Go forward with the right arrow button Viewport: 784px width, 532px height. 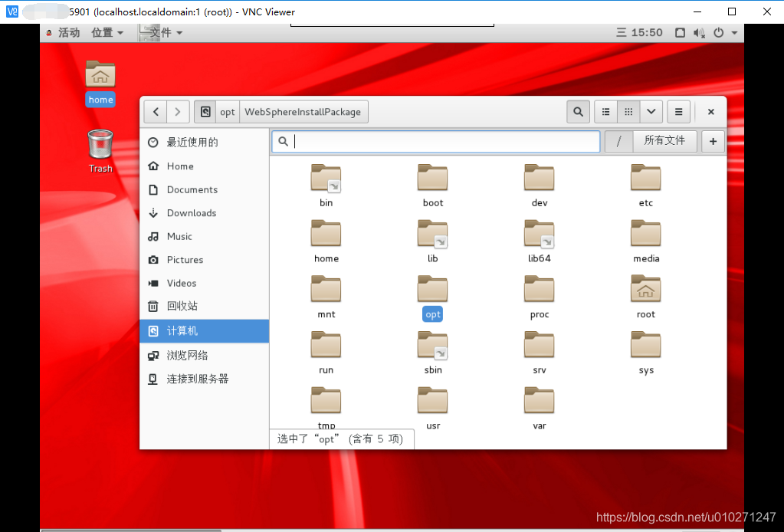point(178,111)
